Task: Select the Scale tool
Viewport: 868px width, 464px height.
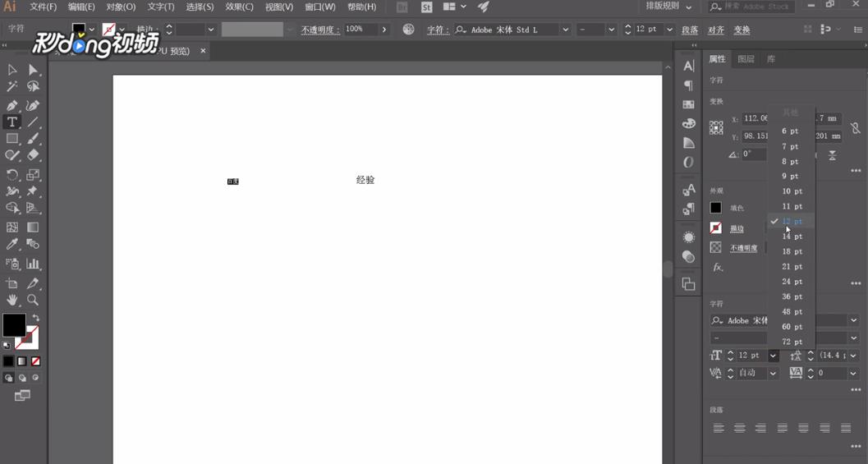Action: click(33, 175)
